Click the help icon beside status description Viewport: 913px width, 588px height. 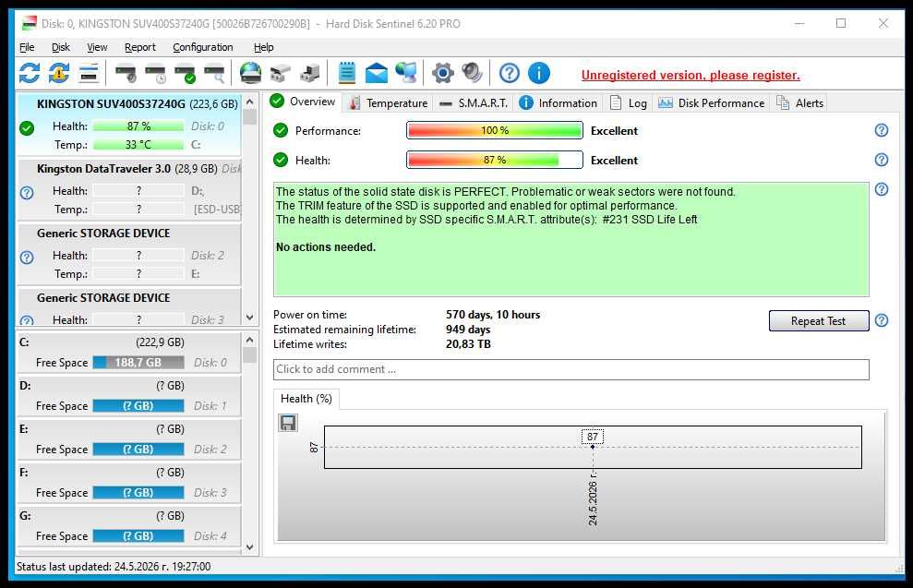click(x=882, y=189)
